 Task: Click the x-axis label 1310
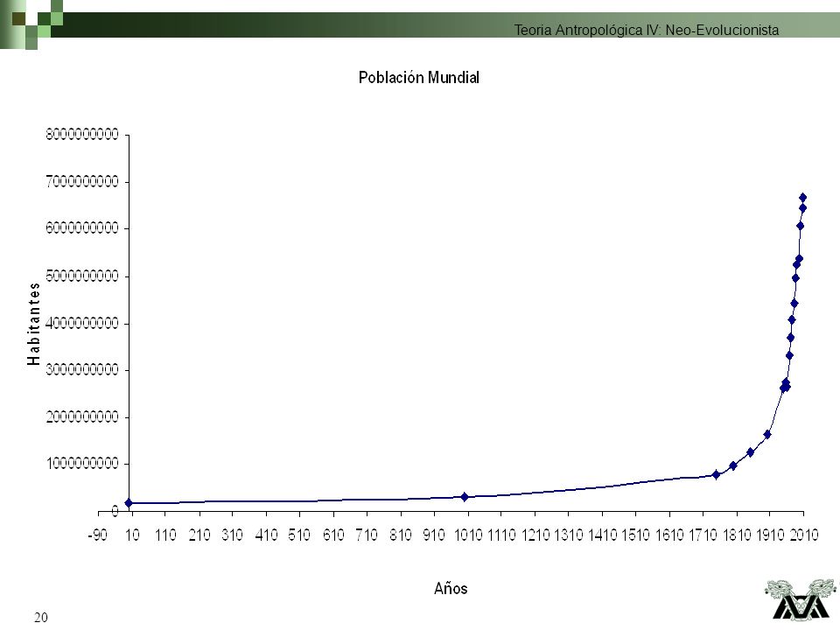(x=569, y=535)
